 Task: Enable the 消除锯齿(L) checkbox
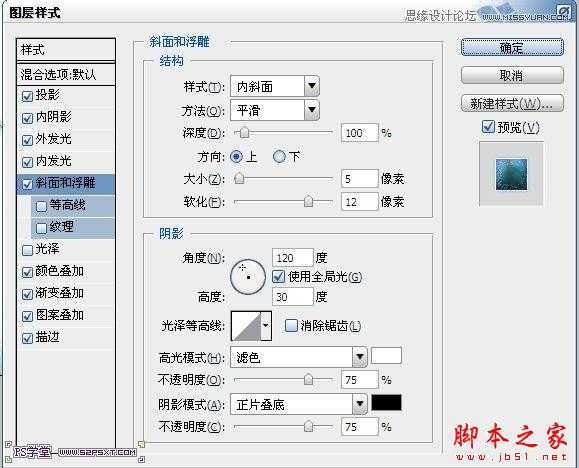291,326
